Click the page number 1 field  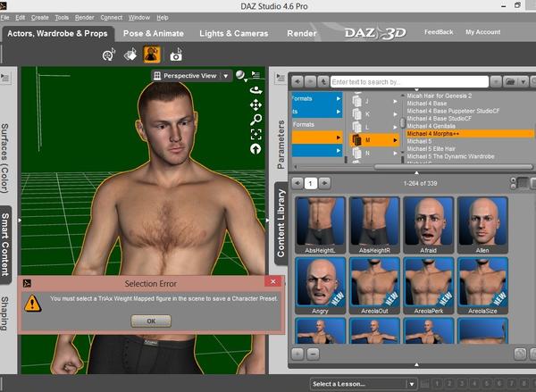point(311,184)
